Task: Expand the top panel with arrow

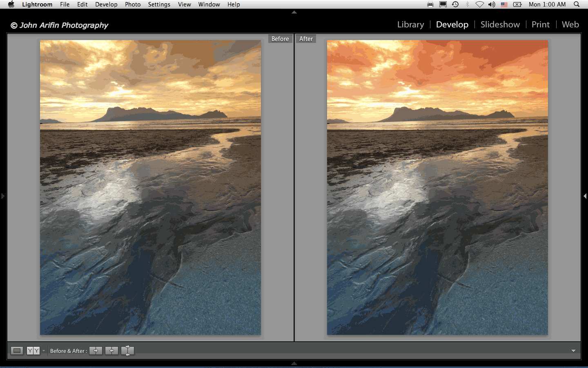Action: pos(294,12)
